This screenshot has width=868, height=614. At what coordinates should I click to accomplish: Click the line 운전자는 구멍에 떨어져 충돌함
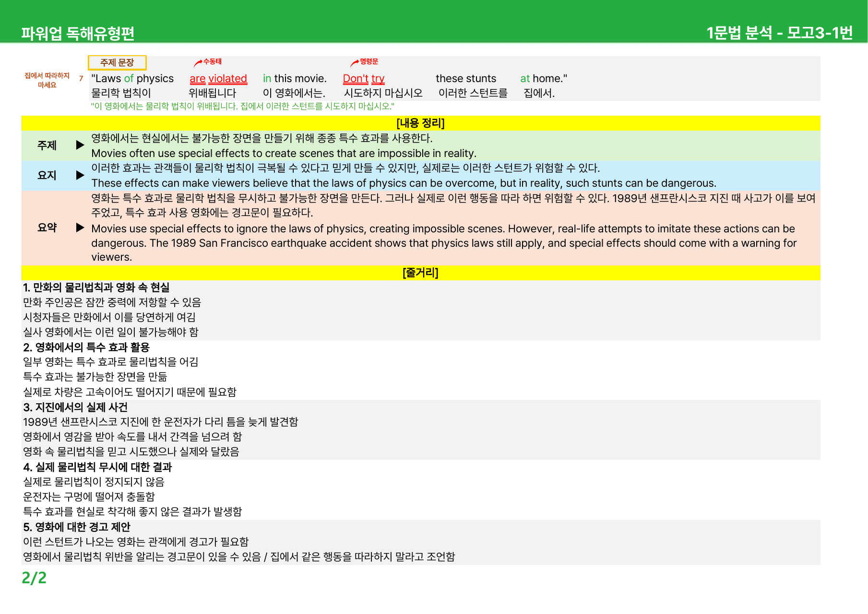(89, 497)
